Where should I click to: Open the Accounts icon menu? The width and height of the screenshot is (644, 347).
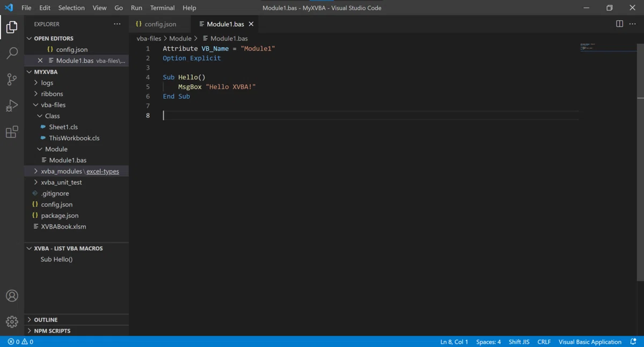click(x=12, y=296)
